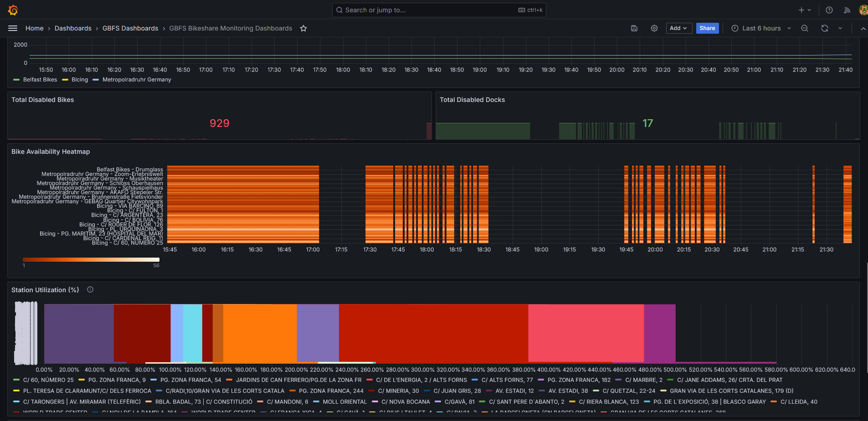Image resolution: width=868 pixels, height=421 pixels.
Task: Click the pink bar in Station Utilization chart
Action: click(x=586, y=333)
